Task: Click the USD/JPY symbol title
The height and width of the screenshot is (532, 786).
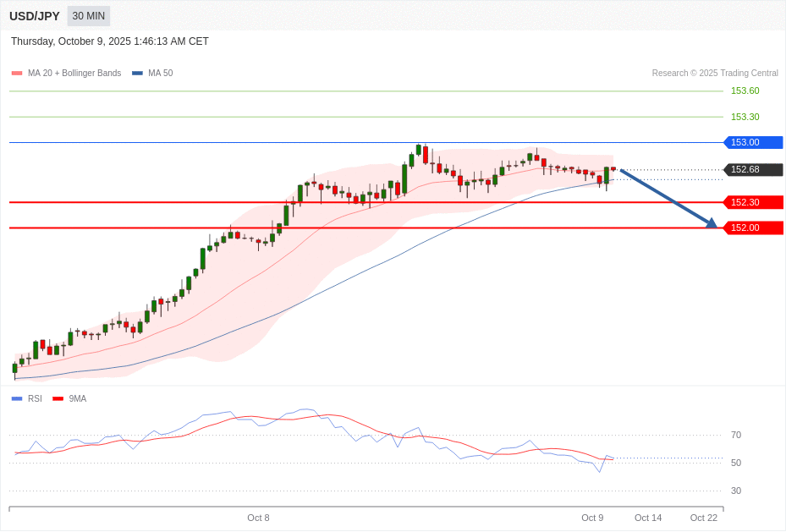Action: 35,16
